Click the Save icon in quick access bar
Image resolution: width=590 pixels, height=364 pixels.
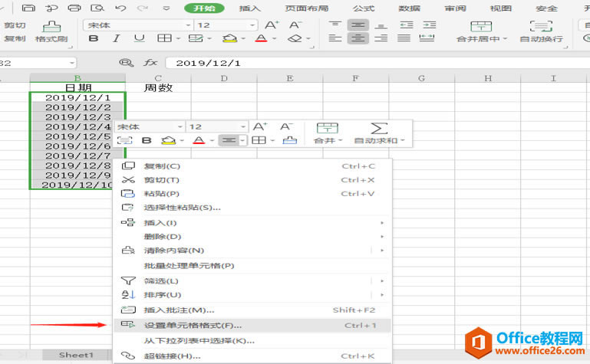[x=28, y=8]
